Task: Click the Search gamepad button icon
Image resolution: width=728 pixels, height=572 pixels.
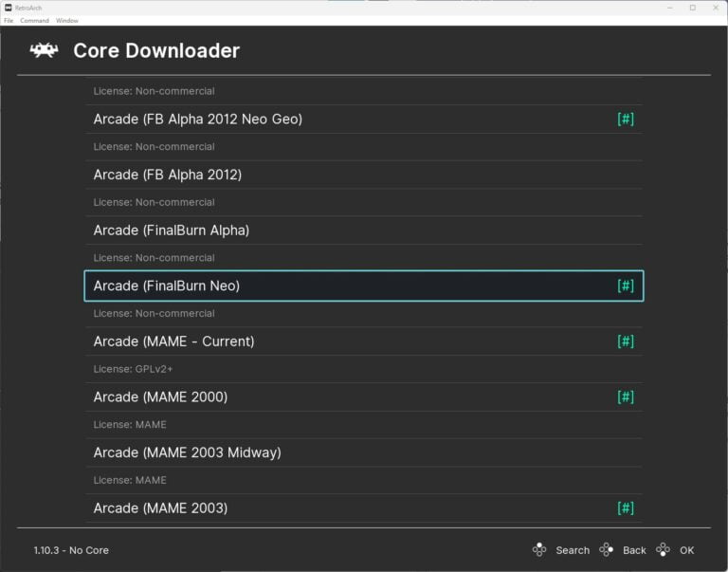Action: pyautogui.click(x=539, y=549)
